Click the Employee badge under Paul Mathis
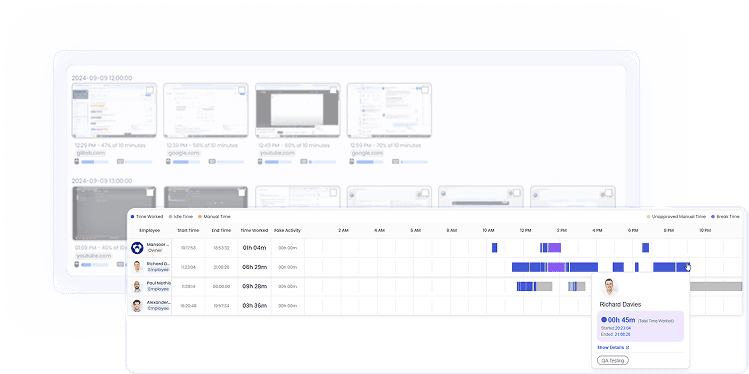 (158, 289)
